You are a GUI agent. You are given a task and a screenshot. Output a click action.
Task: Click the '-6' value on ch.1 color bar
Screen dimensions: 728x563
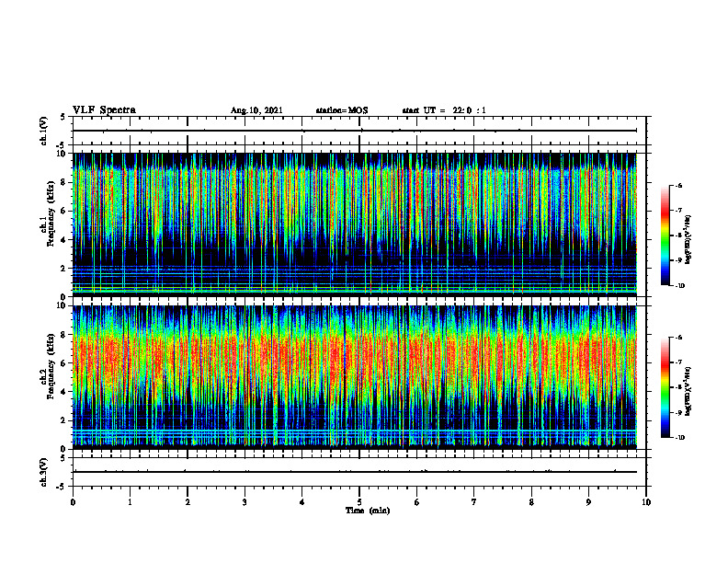click(x=678, y=186)
